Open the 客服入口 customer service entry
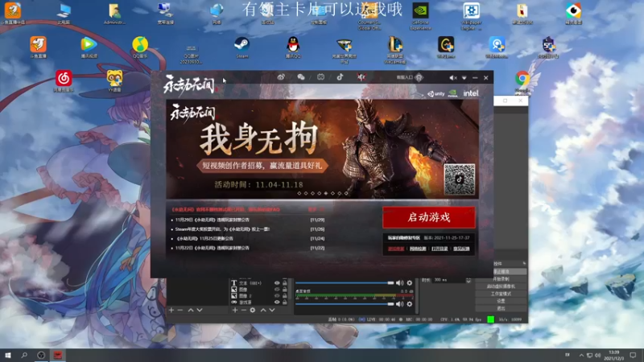The image size is (644, 362). tap(409, 77)
